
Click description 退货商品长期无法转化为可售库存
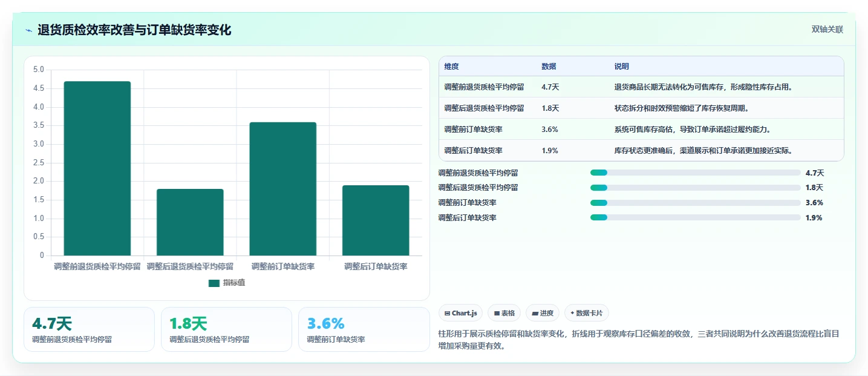pyautogui.click(x=703, y=87)
